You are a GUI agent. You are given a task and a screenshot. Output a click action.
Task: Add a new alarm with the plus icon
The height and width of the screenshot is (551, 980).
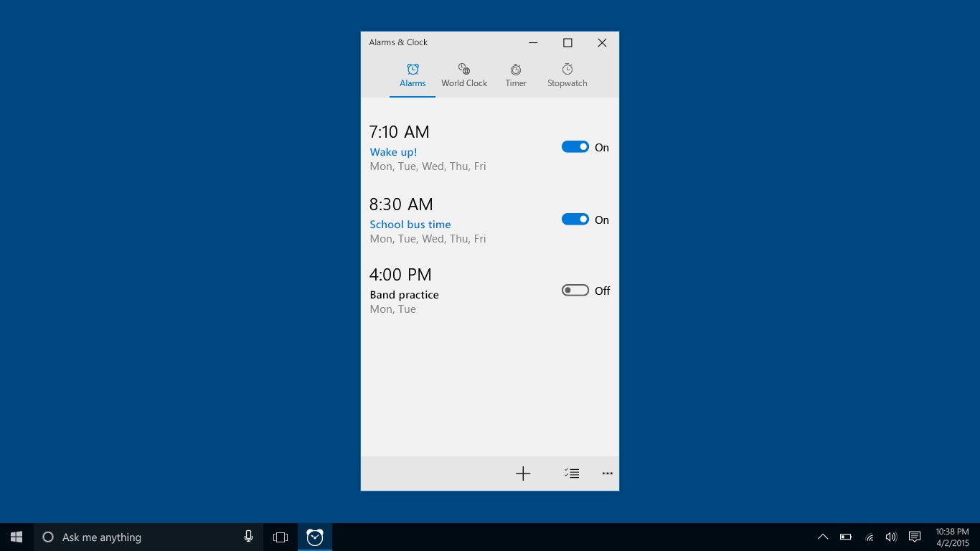tap(523, 474)
